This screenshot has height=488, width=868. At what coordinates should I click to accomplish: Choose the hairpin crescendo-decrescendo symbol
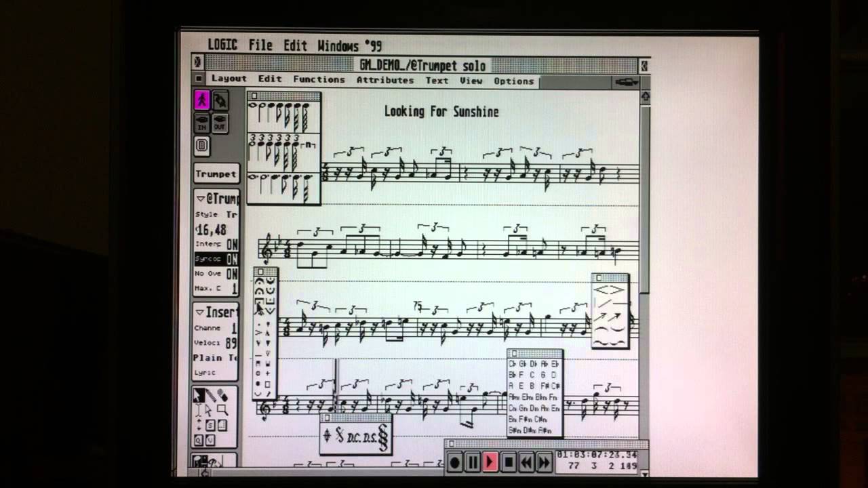pyautogui.click(x=608, y=289)
